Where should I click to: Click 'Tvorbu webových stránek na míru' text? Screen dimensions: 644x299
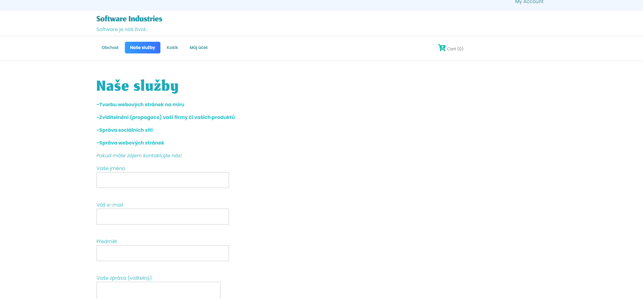(140, 104)
